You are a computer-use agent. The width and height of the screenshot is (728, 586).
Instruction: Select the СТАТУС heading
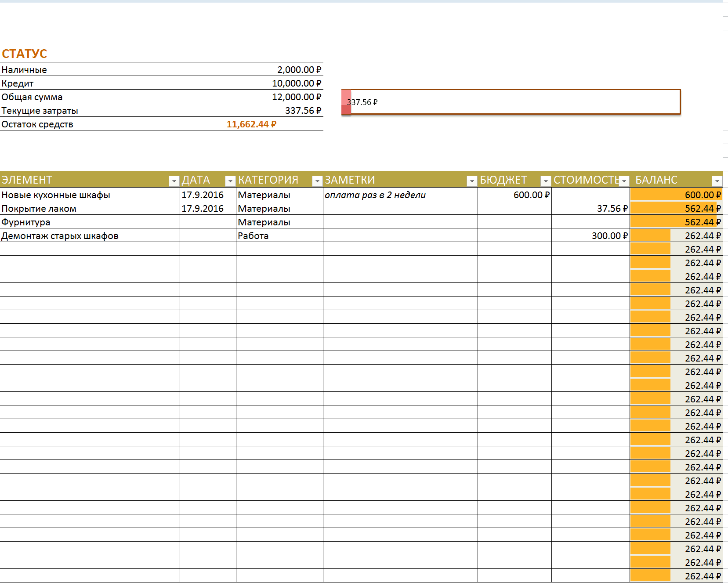(25, 54)
